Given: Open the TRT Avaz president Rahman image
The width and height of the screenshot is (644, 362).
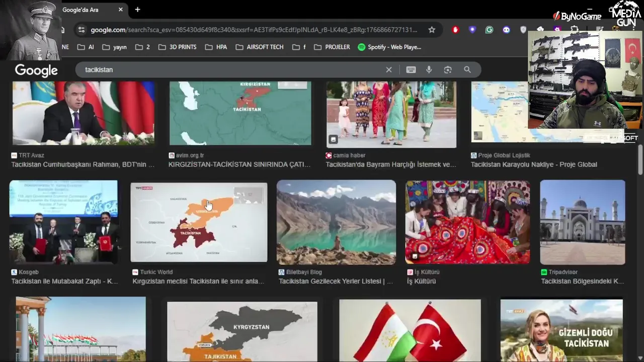Looking at the screenshot, I should coord(84,114).
